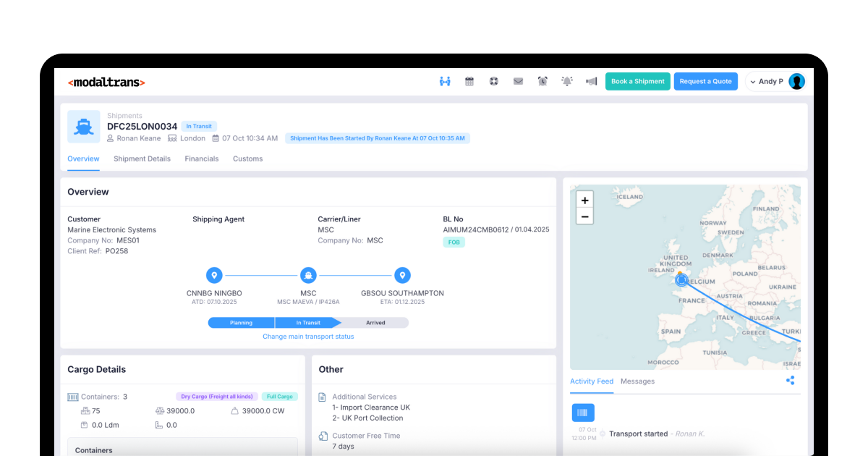Click Book a Shipment button
The height and width of the screenshot is (456, 868).
pos(638,81)
